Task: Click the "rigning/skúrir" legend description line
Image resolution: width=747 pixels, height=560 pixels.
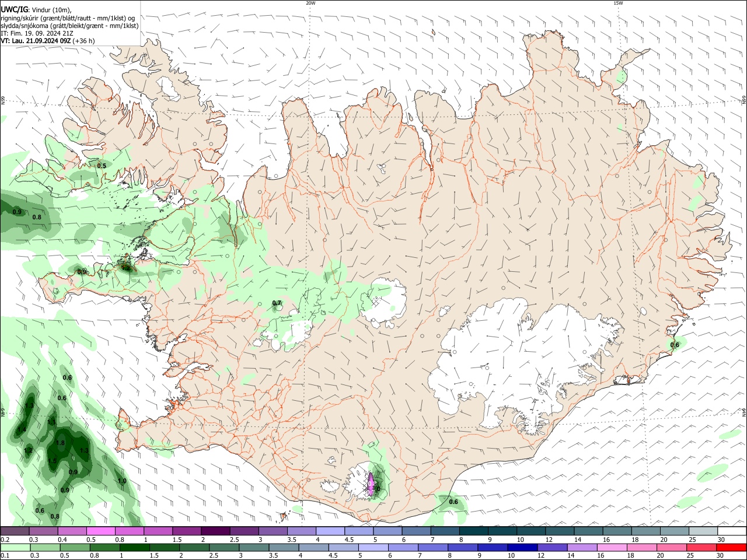Action: pos(69,18)
